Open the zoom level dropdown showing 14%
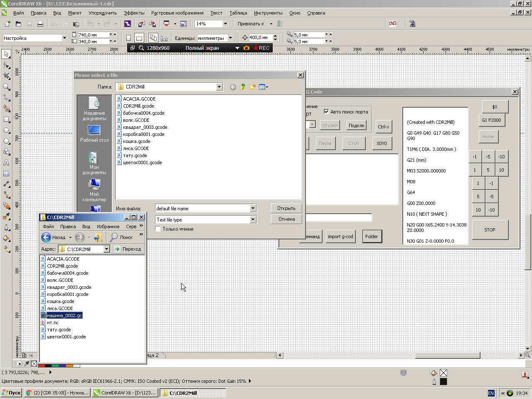Viewport: 532px width, 399px height. 225,24
